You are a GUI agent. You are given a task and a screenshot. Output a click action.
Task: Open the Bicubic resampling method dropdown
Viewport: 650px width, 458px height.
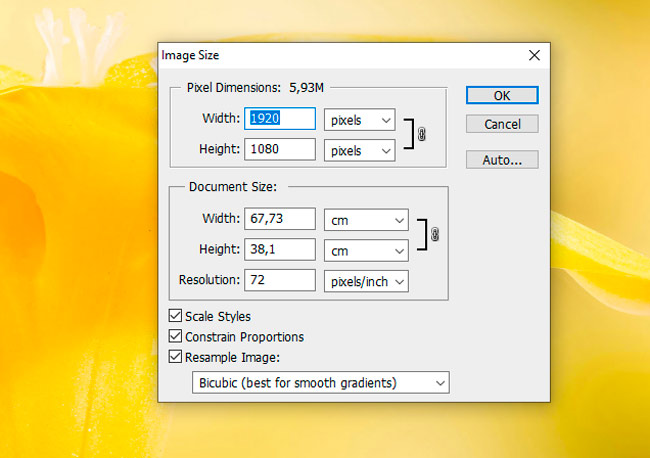(320, 383)
